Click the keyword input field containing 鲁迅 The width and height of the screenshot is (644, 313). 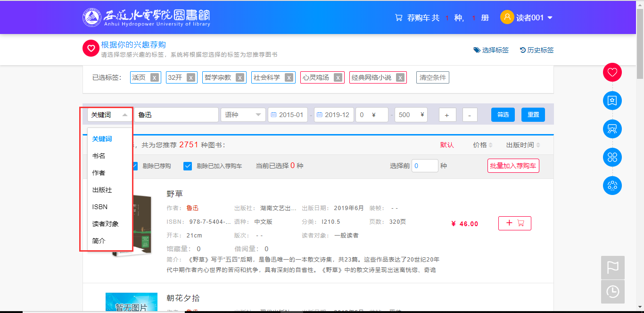176,115
